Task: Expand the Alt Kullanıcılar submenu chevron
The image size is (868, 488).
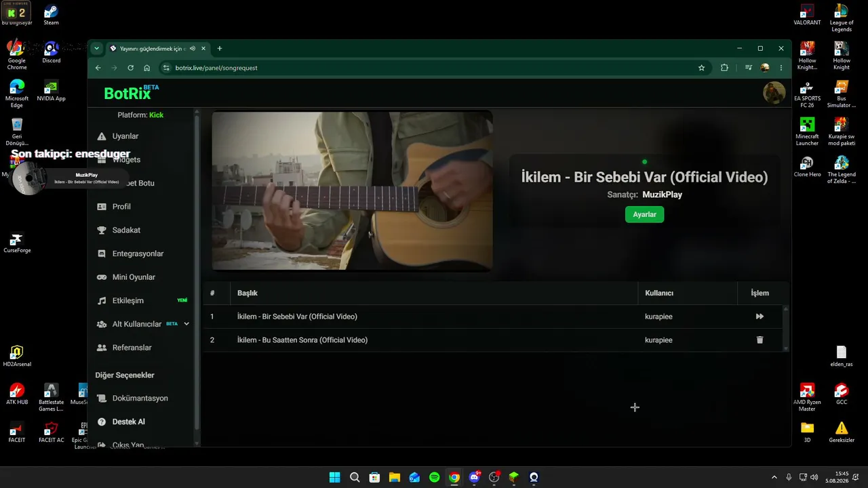Action: tap(186, 324)
